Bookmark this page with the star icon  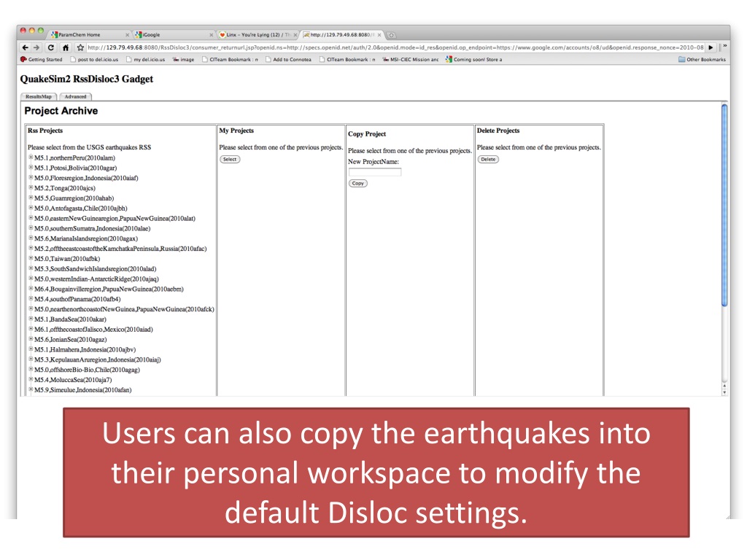pyautogui.click(x=80, y=47)
